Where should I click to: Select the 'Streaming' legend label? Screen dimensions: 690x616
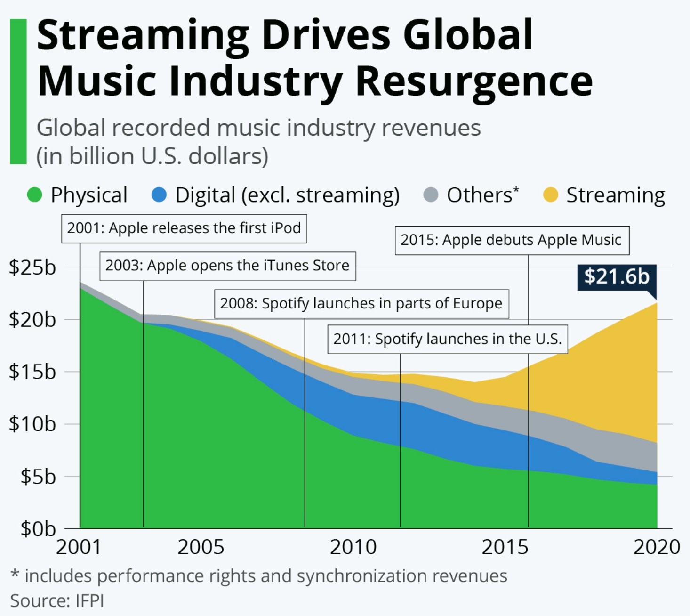(x=616, y=195)
